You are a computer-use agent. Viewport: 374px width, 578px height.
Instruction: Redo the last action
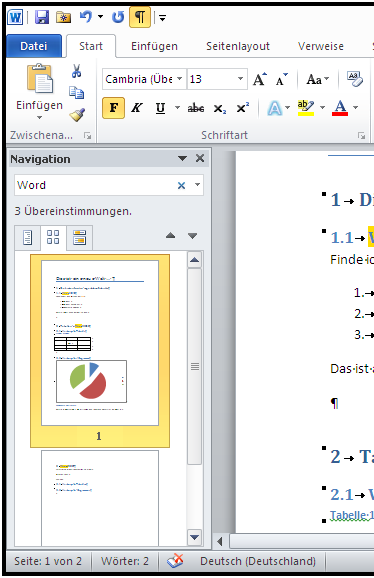click(118, 17)
